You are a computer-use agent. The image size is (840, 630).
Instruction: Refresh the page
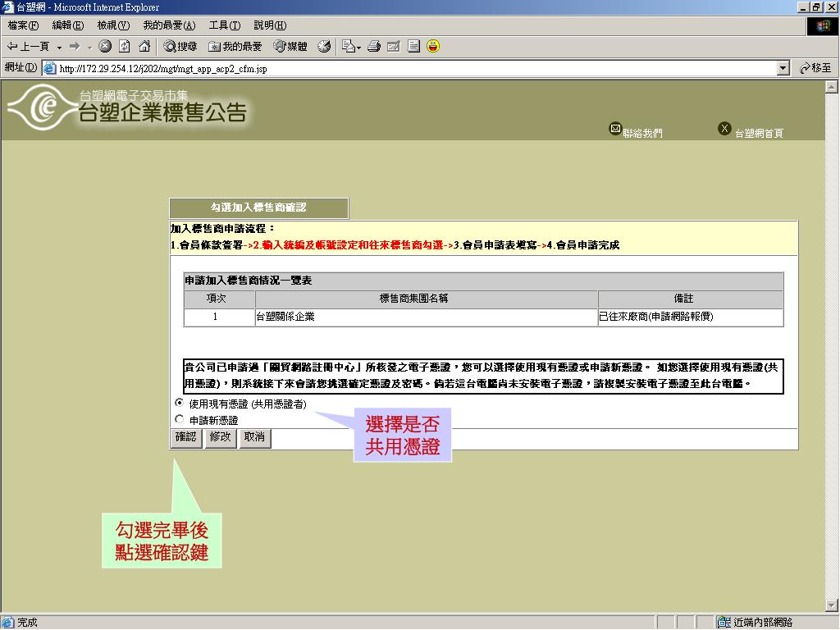pyautogui.click(x=125, y=47)
